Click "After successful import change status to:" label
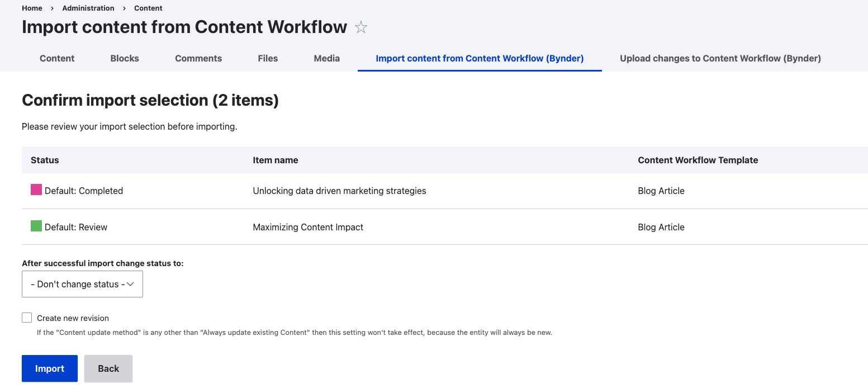The width and height of the screenshot is (868, 388). coord(103,263)
